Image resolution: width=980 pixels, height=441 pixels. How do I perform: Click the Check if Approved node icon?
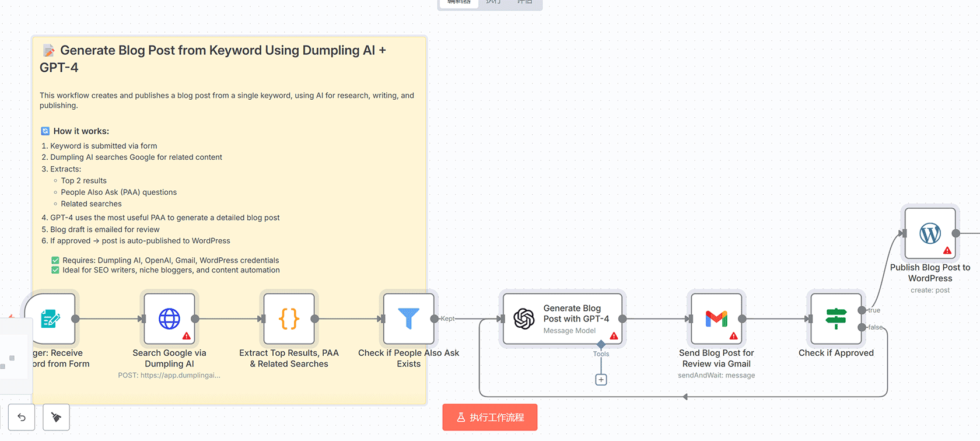click(836, 318)
